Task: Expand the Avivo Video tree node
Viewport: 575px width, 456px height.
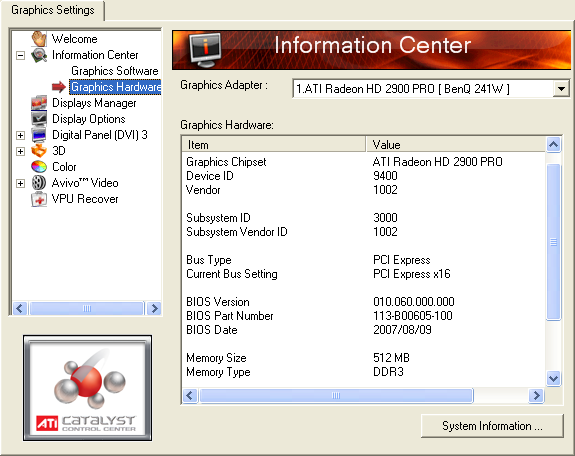Action: tap(21, 183)
